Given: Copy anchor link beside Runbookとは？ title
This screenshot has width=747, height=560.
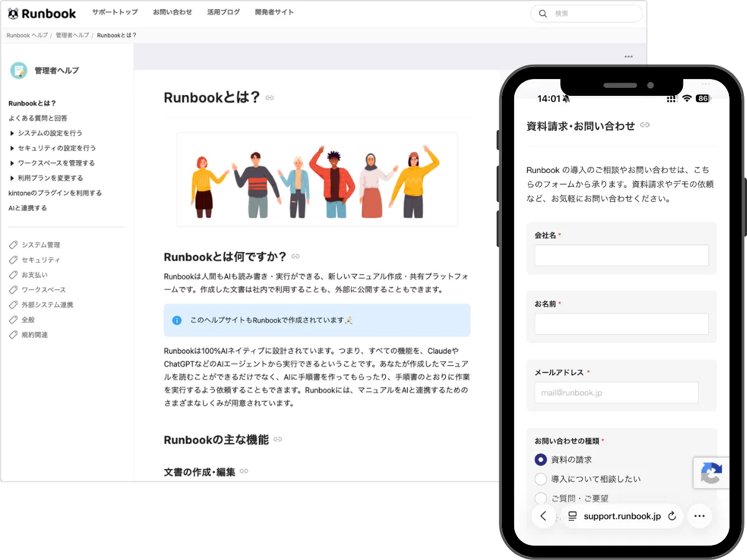Looking at the screenshot, I should (x=270, y=98).
